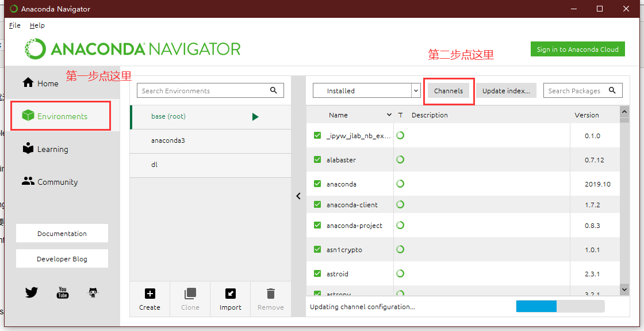This screenshot has height=331, width=644.
Task: Click version 0.7.12 of alabaster
Action: coord(595,159)
